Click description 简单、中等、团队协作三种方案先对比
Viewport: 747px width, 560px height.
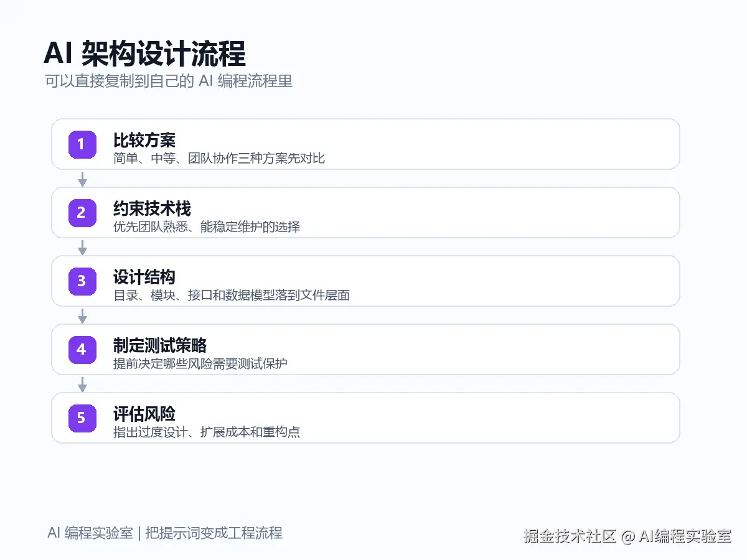(219, 158)
